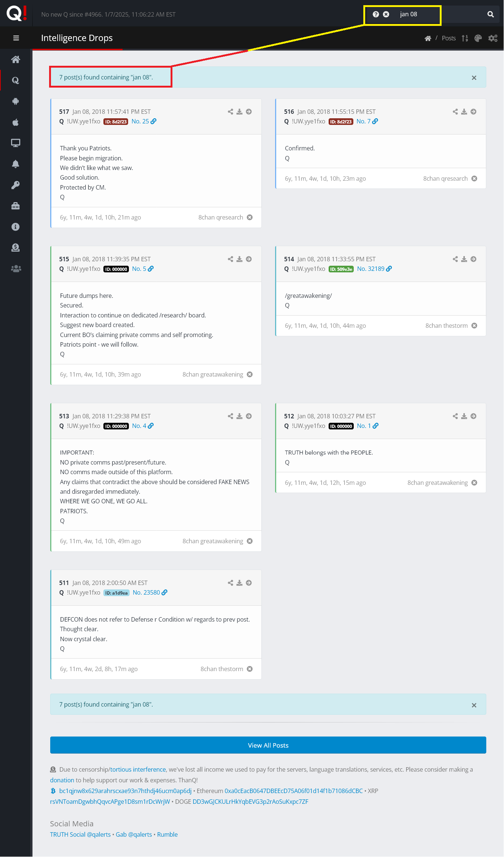Open Posts breadcrumb link
This screenshot has height=857, width=504.
(x=449, y=38)
